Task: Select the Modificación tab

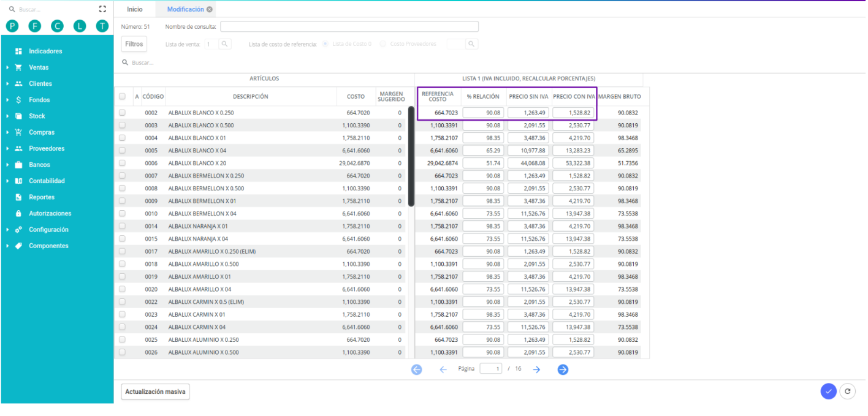Action: [x=185, y=10]
